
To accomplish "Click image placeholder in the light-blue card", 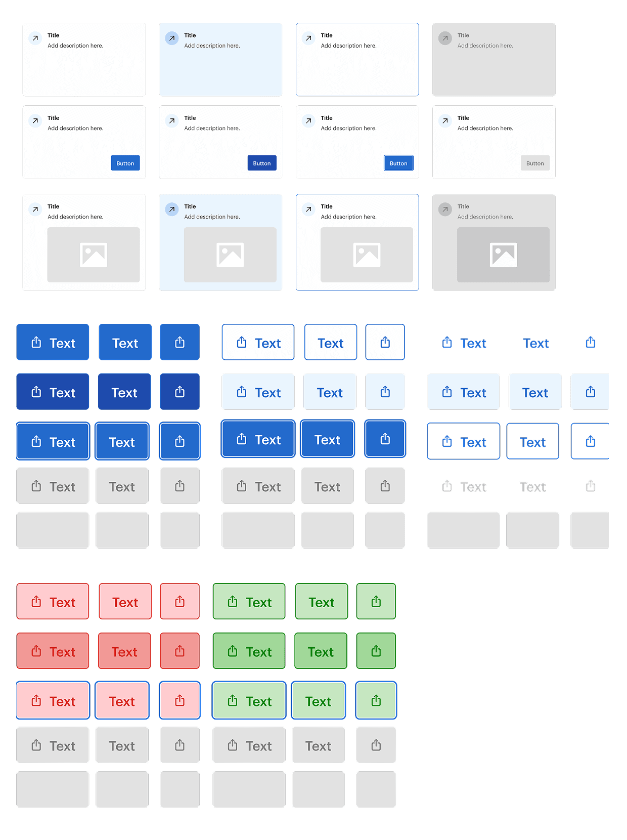I will [230, 255].
